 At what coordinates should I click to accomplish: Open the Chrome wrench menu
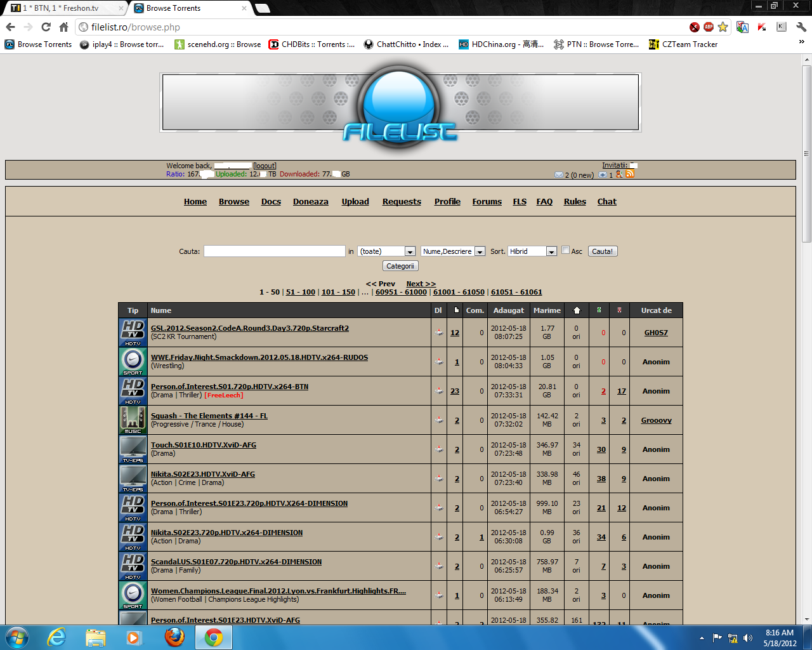[801, 27]
